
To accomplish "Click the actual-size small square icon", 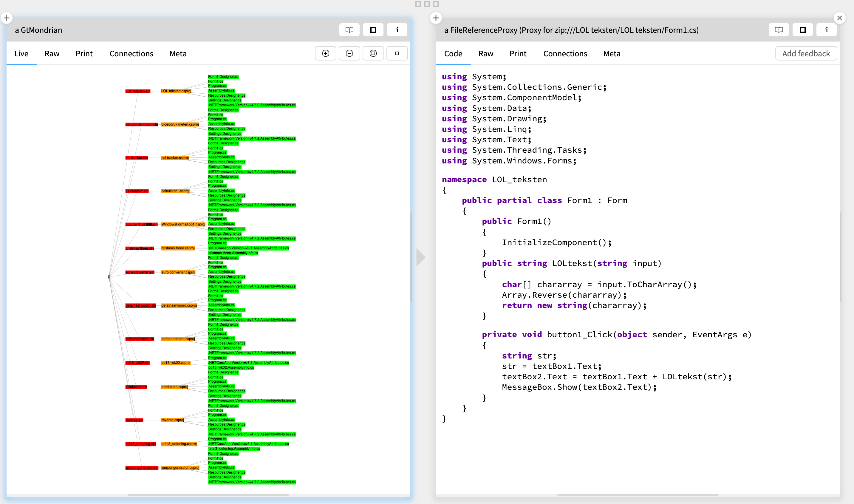I will (397, 53).
